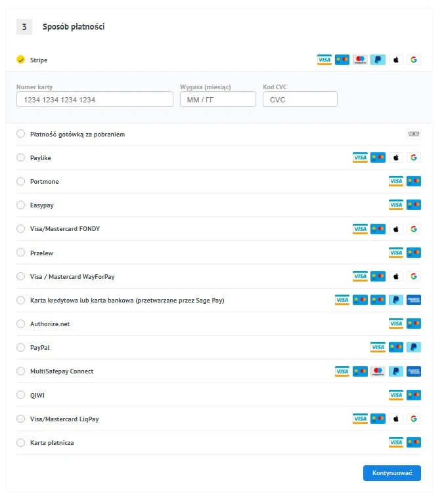Click the Apple Pay icon in the LiqPay row

pyautogui.click(x=395, y=419)
